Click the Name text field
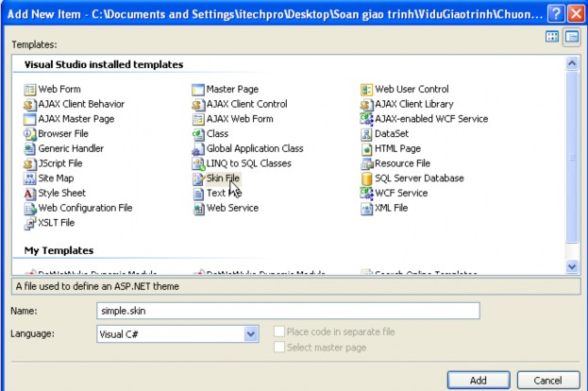This screenshot has width=588, height=391. tap(288, 311)
